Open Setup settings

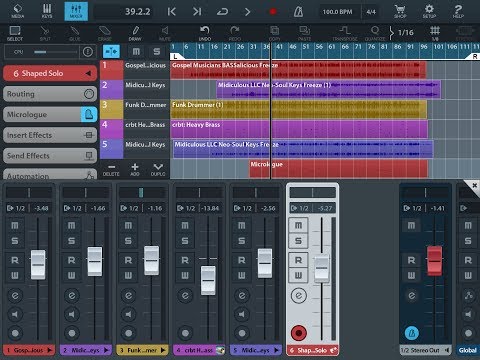429,11
